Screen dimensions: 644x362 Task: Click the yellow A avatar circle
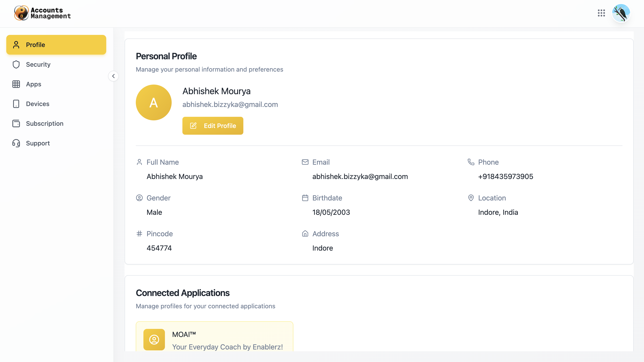pos(153,102)
